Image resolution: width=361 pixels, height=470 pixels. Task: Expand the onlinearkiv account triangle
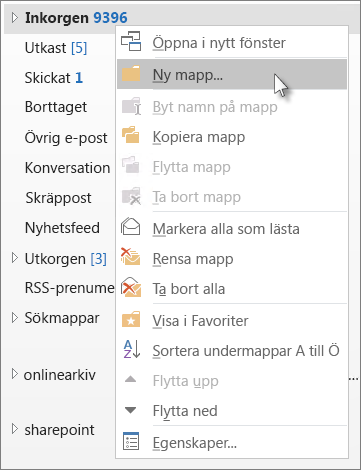(x=14, y=374)
